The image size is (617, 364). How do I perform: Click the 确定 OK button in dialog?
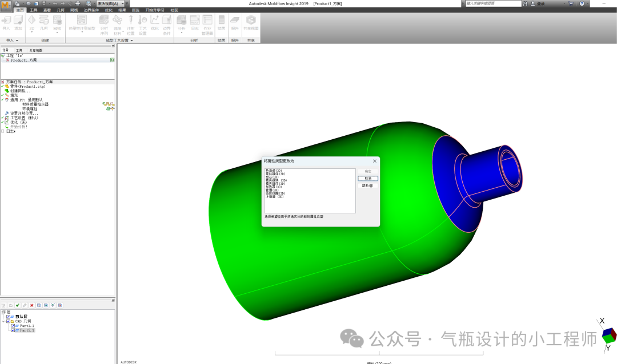(368, 171)
